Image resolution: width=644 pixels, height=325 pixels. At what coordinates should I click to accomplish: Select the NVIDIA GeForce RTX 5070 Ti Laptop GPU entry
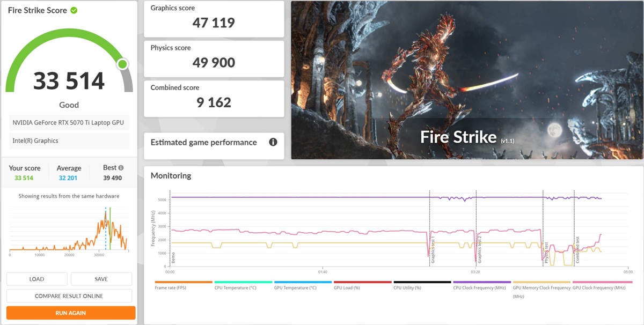click(69, 123)
